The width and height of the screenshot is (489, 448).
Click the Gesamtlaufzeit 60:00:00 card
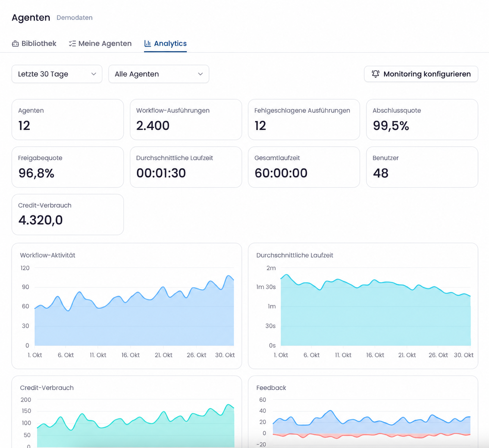pyautogui.click(x=304, y=167)
